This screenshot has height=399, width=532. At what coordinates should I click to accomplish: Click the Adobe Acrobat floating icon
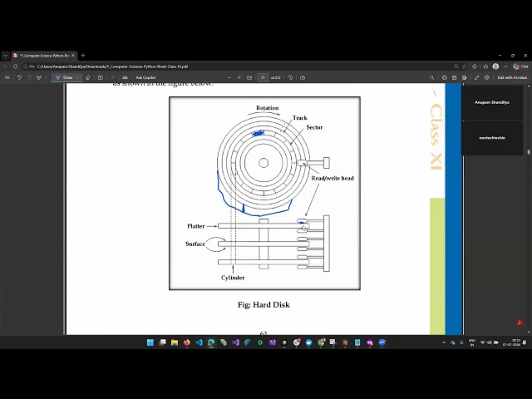[x=520, y=323]
